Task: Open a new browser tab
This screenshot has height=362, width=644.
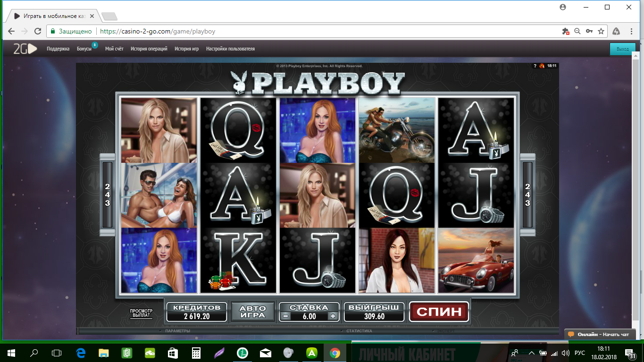Action: click(x=109, y=17)
